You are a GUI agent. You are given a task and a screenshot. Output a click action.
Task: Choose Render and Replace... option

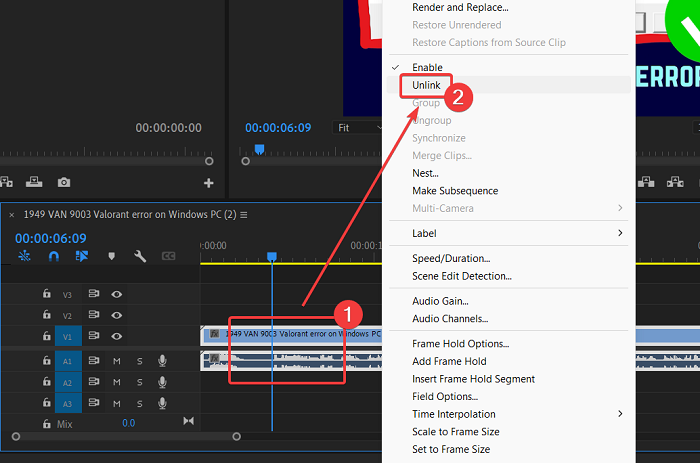[508, 8]
